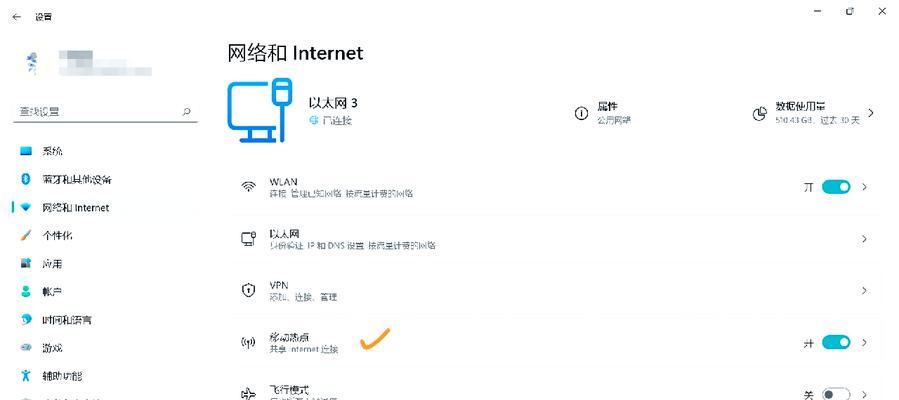The image size is (899, 400).
Task: Click the 系统 monitor icon in sidebar
Action: click(26, 151)
